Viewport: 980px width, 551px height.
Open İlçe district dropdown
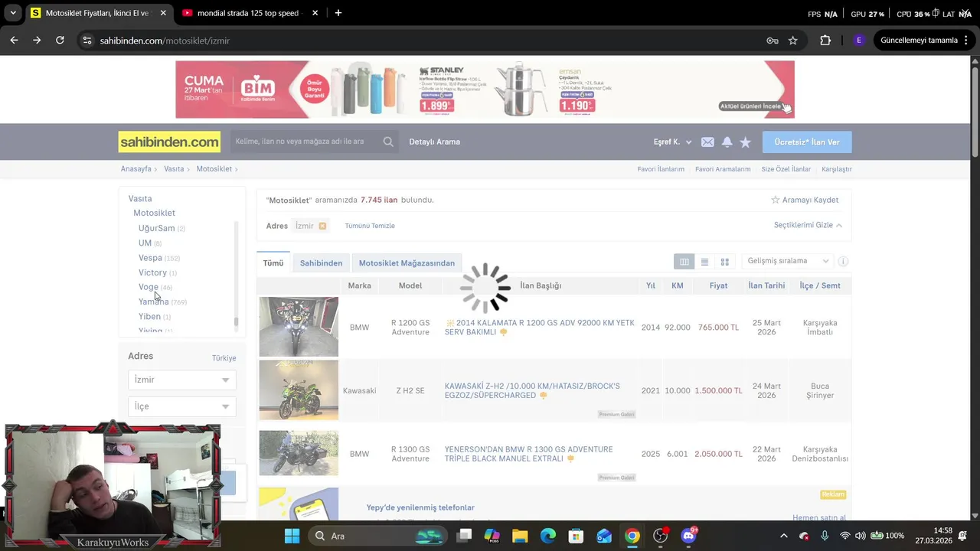click(182, 406)
